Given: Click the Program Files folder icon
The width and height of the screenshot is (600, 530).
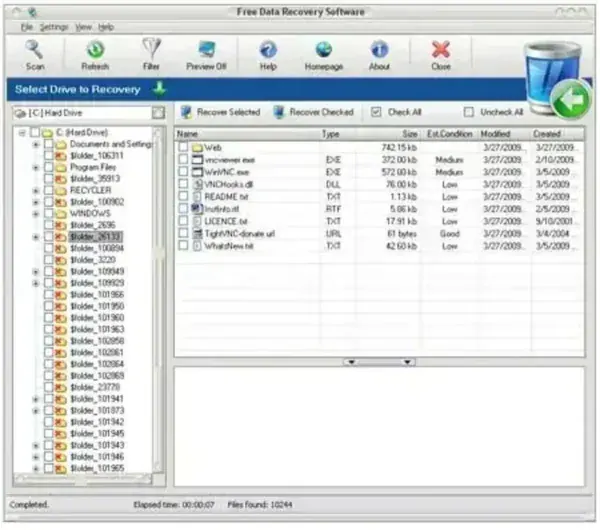Looking at the screenshot, I should tap(61, 167).
